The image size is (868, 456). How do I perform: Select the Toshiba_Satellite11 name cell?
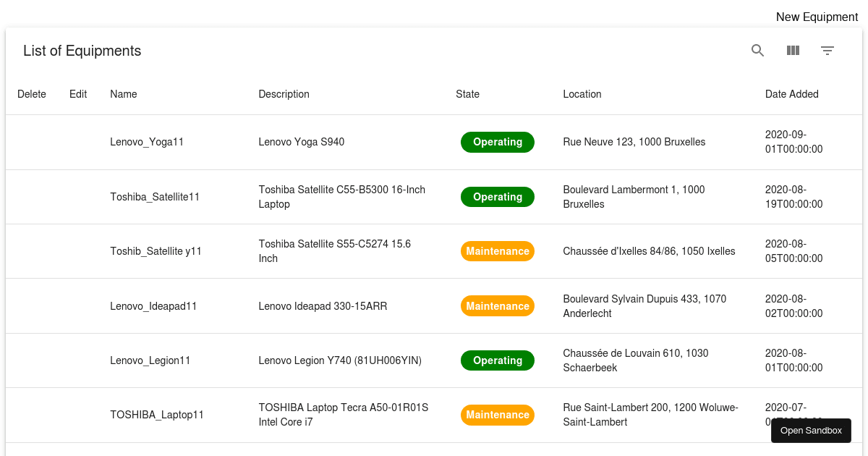click(x=155, y=197)
